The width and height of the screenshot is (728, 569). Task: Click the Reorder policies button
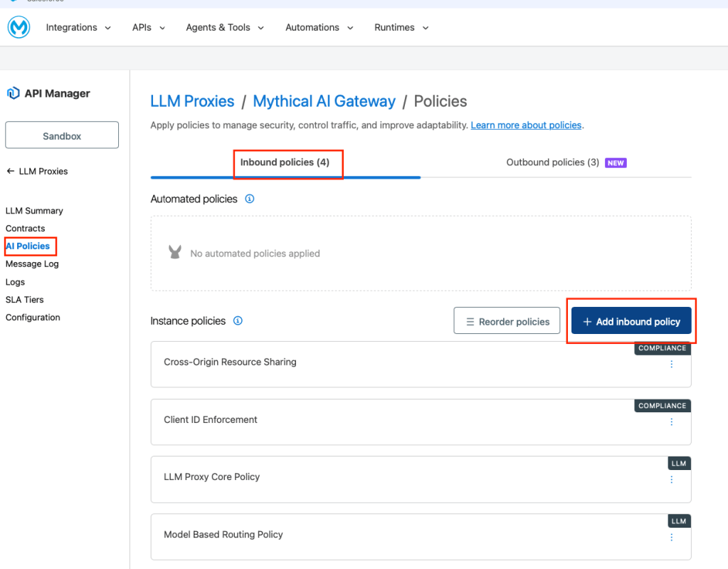[507, 322]
